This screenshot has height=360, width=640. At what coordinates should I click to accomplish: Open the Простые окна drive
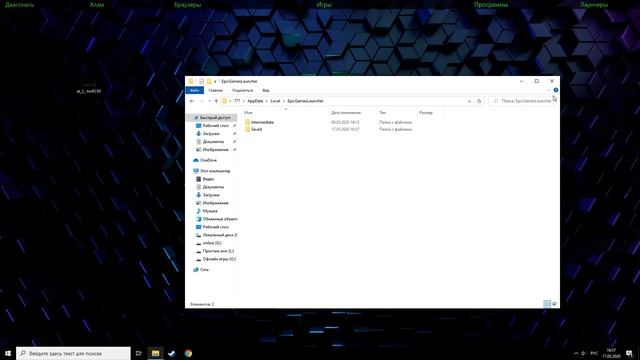218,251
